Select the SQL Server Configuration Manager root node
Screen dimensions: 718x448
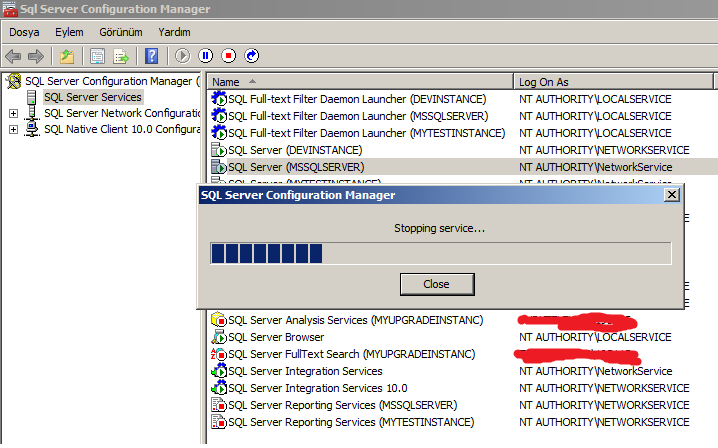[x=113, y=81]
